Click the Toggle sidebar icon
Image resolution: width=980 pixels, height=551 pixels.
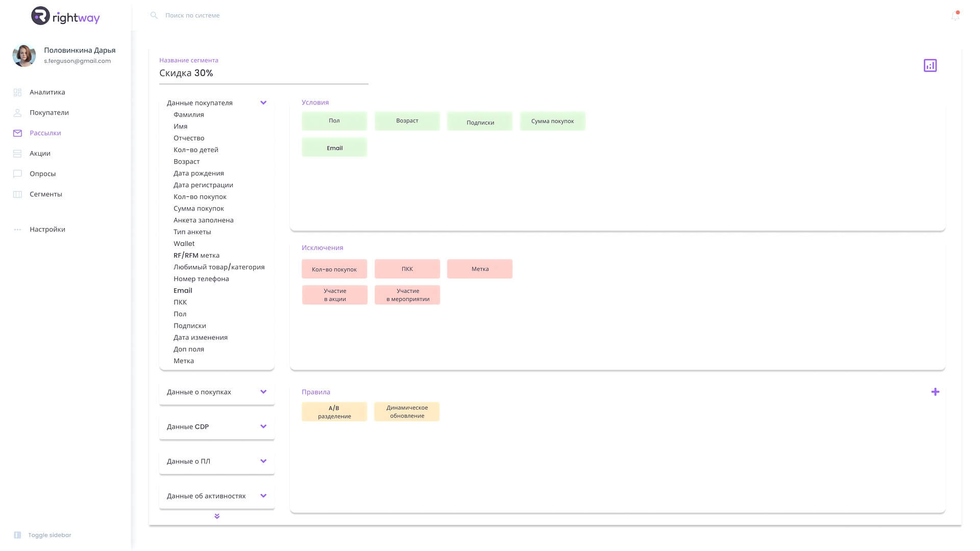17,535
